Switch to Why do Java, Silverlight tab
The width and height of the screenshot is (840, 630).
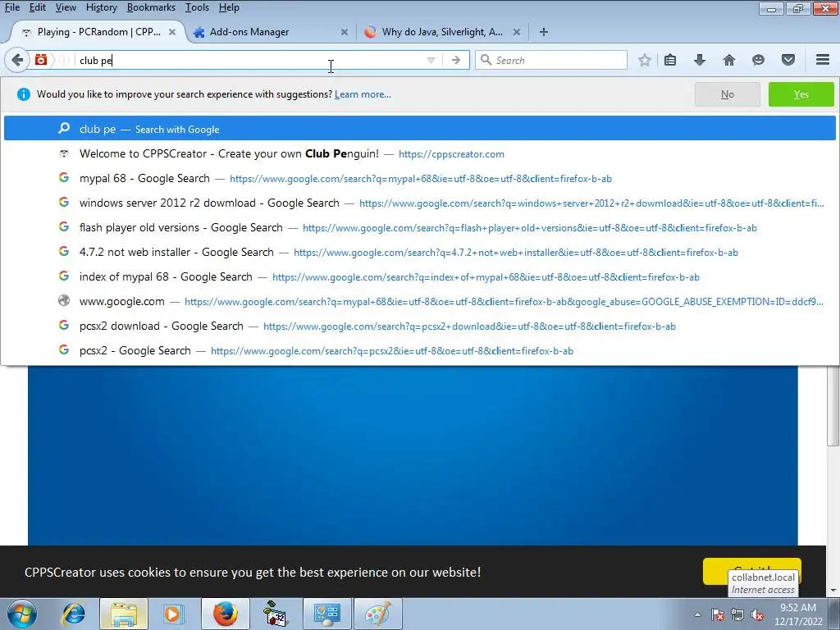442,32
